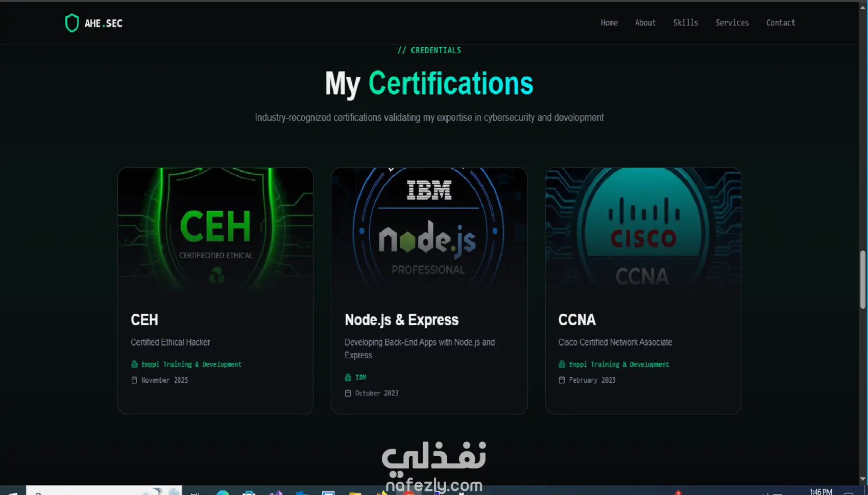Click 'Developing Back-End Apps with Node.js and Express' text
The image size is (868, 495).
[420, 349]
